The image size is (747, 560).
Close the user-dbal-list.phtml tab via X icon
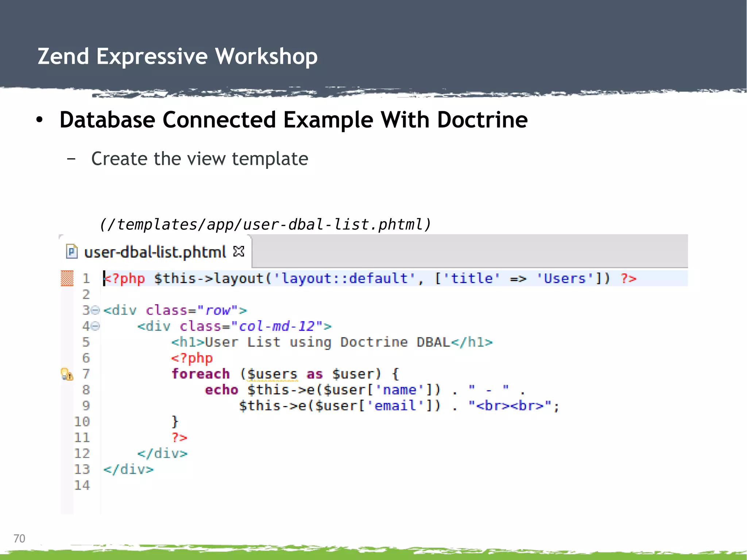click(239, 251)
